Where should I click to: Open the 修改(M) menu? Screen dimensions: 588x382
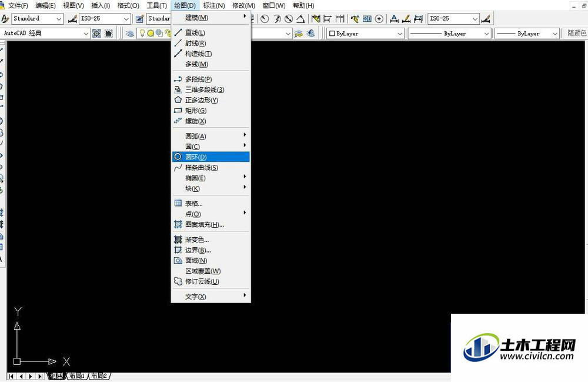[244, 6]
